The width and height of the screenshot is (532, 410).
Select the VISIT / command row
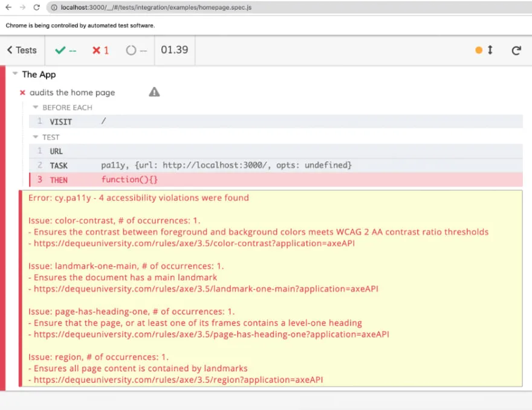pyautogui.click(x=276, y=121)
